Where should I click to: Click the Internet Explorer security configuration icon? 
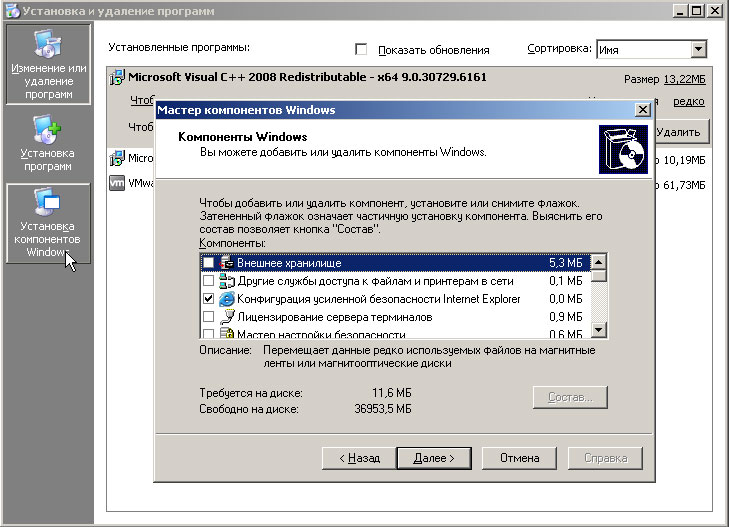pos(226,299)
